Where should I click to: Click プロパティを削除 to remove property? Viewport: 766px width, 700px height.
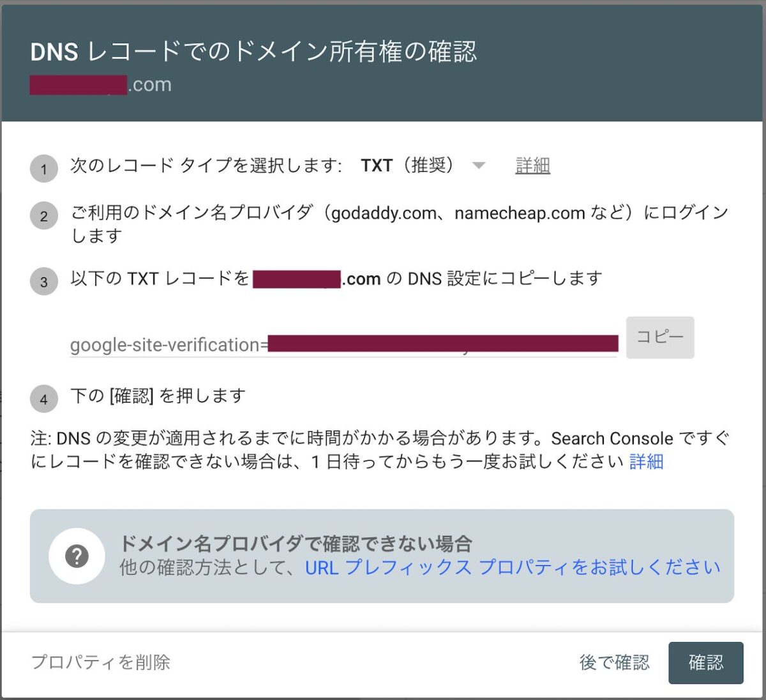101,662
